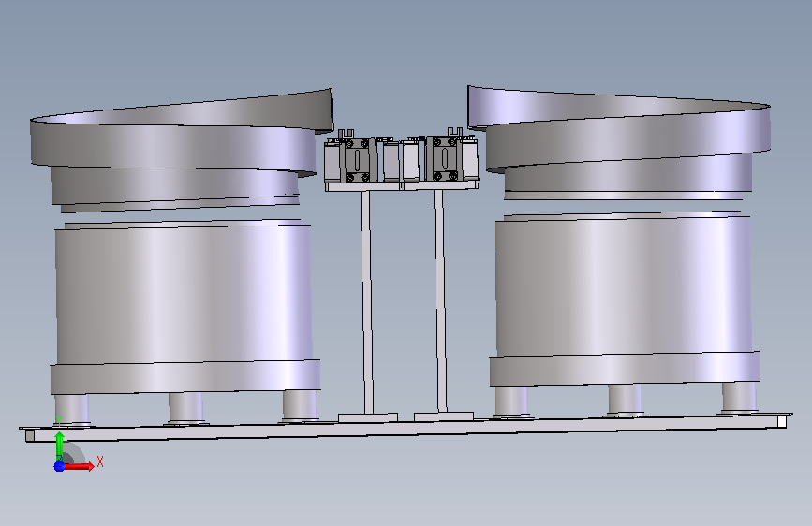Select right post's foot pad on base plate
Image resolution: width=812 pixels, height=526 pixels.
pos(444,416)
